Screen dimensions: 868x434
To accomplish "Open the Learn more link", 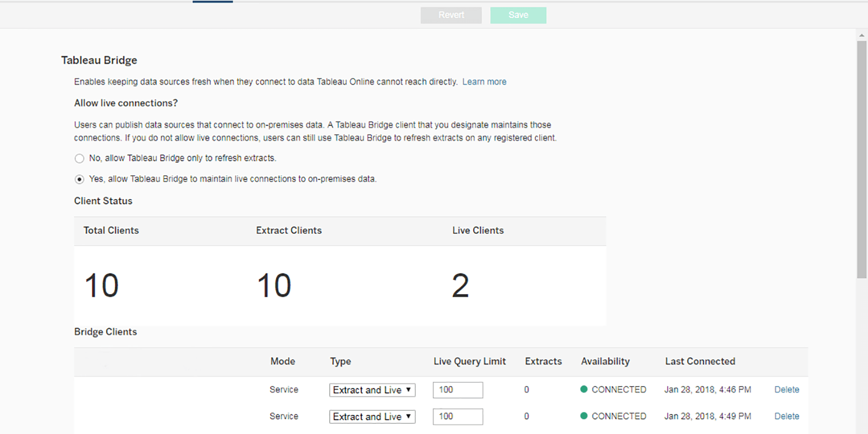I will pyautogui.click(x=484, y=82).
